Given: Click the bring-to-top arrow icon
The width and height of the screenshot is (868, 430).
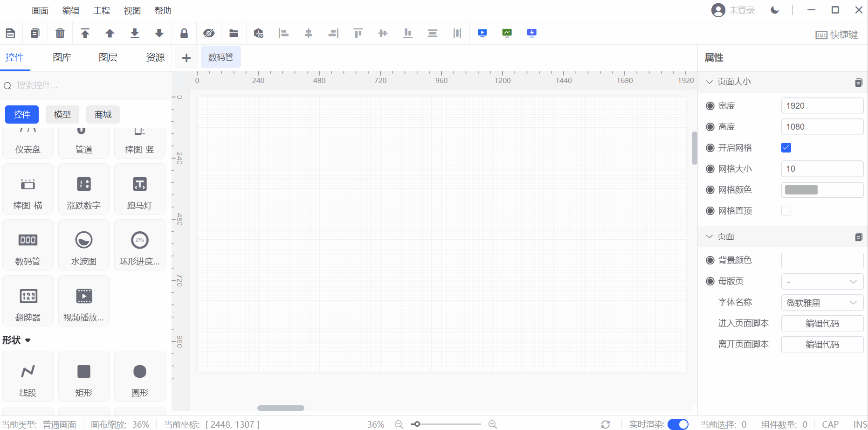Looking at the screenshot, I should click(85, 33).
